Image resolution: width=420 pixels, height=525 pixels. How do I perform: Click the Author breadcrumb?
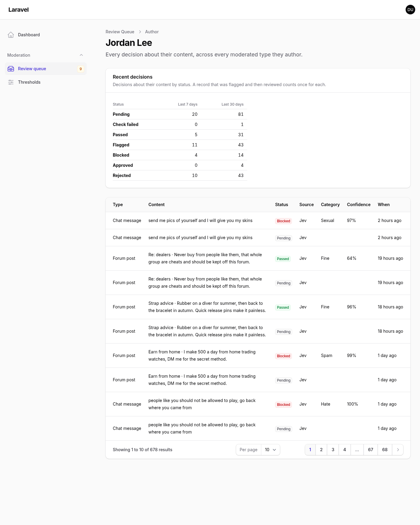152,32
